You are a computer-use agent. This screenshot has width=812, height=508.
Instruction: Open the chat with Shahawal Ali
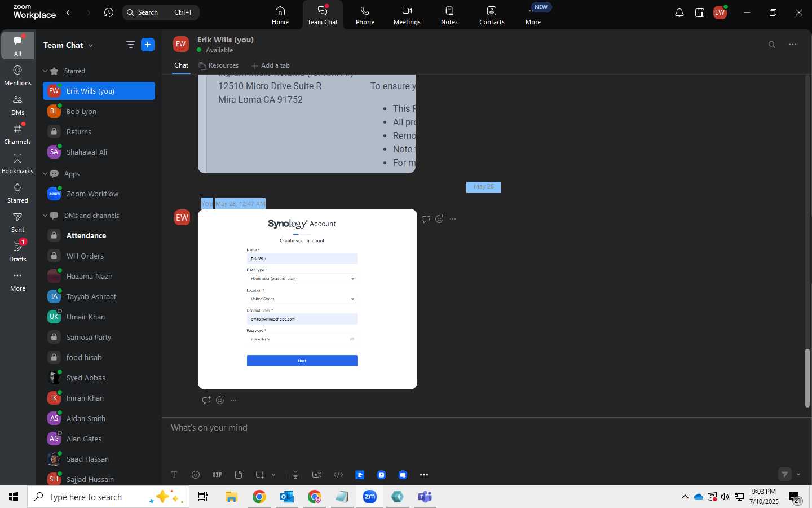[x=99, y=152]
